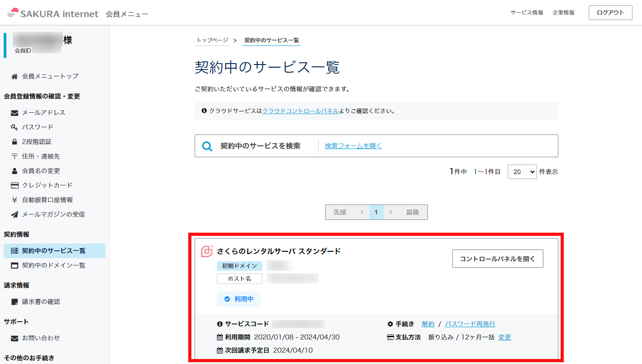Open 自動振替口座情報 in the sidebar

pos(47,200)
